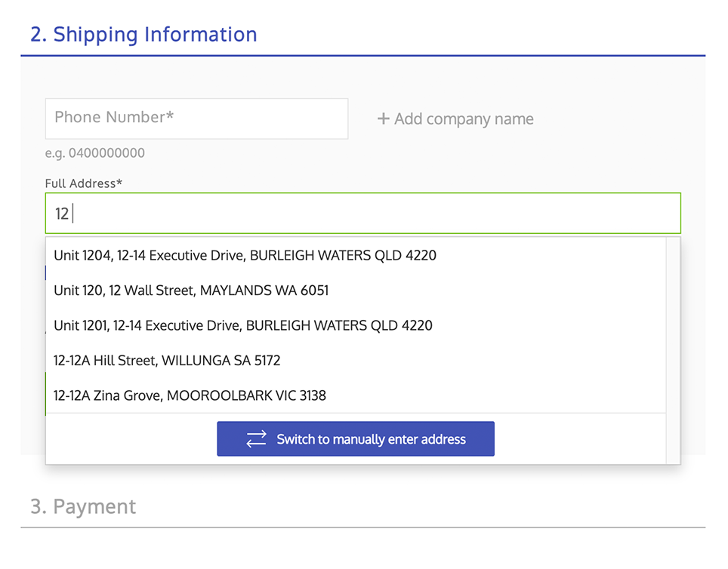The image size is (728, 569).
Task: Choose Unit 120, 12 Wall Street suggestion
Action: coord(191,291)
